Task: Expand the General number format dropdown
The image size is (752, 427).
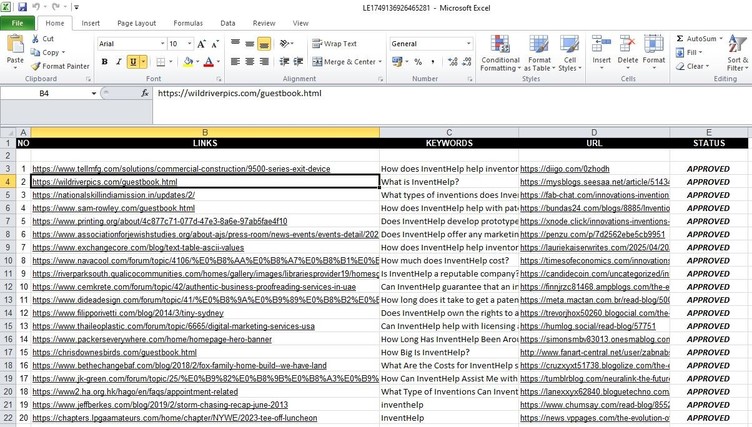Action: point(469,44)
